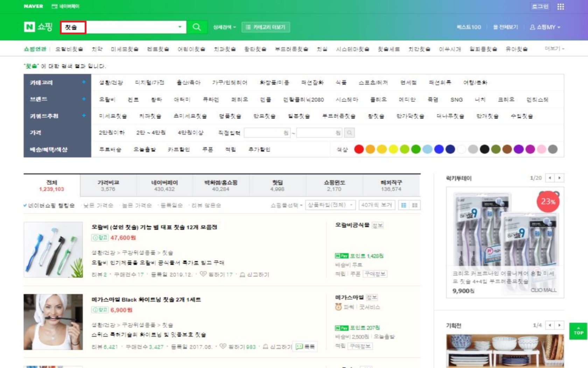Open 베스트100 link
The height and width of the screenshot is (368, 588).
[469, 27]
